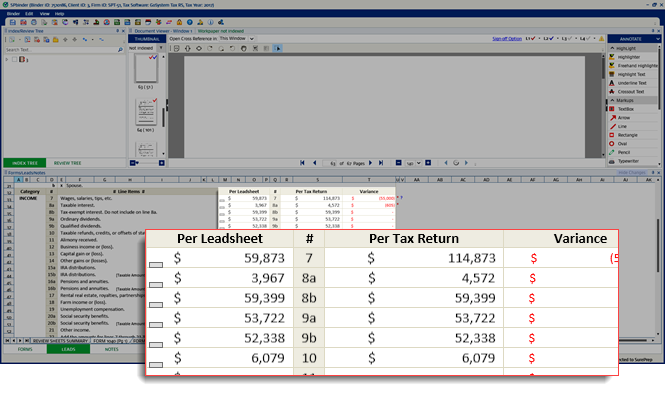
Task: Go to the first document page
Action: (x=302, y=163)
